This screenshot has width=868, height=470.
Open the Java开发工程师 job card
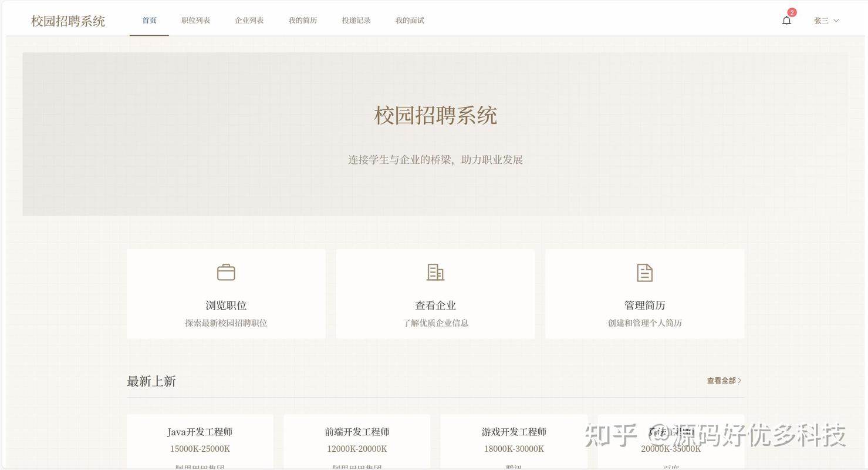click(x=200, y=442)
